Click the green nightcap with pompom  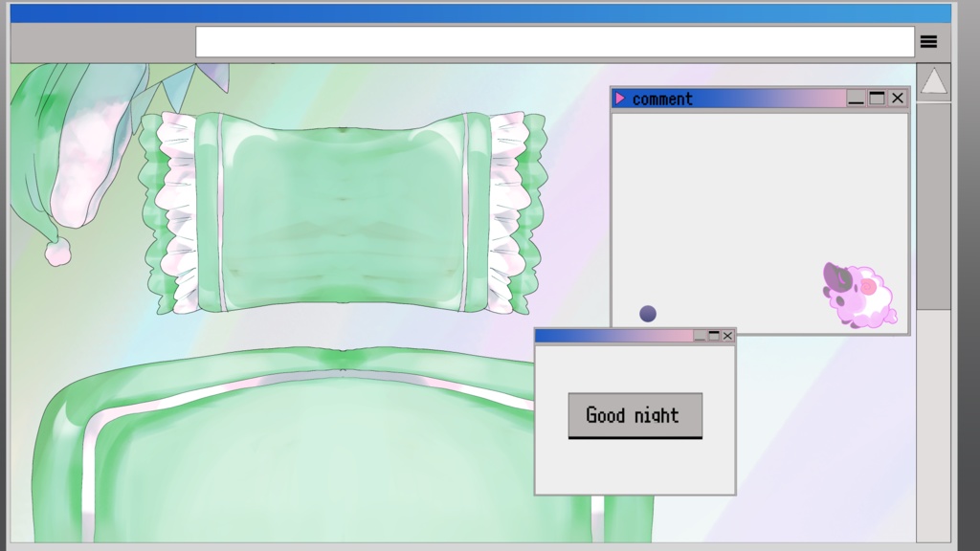[x=78, y=163]
